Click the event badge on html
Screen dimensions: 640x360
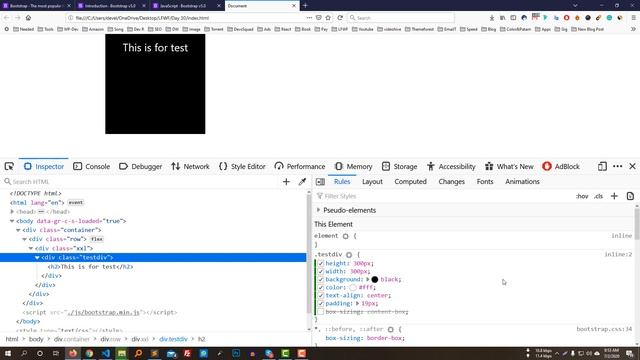(76, 202)
